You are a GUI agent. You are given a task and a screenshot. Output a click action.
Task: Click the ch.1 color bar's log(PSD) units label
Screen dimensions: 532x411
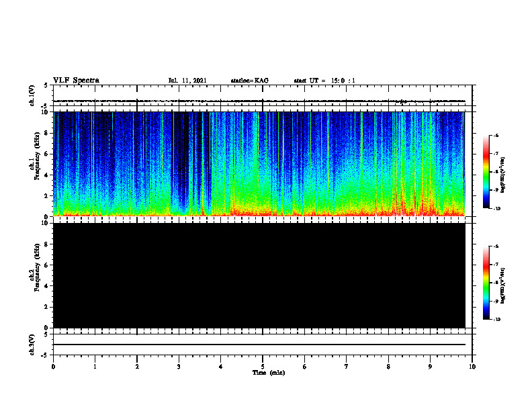503,175
